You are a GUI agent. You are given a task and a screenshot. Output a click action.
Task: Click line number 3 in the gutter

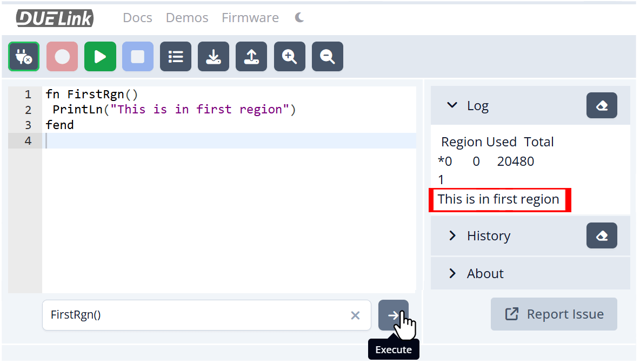point(28,125)
